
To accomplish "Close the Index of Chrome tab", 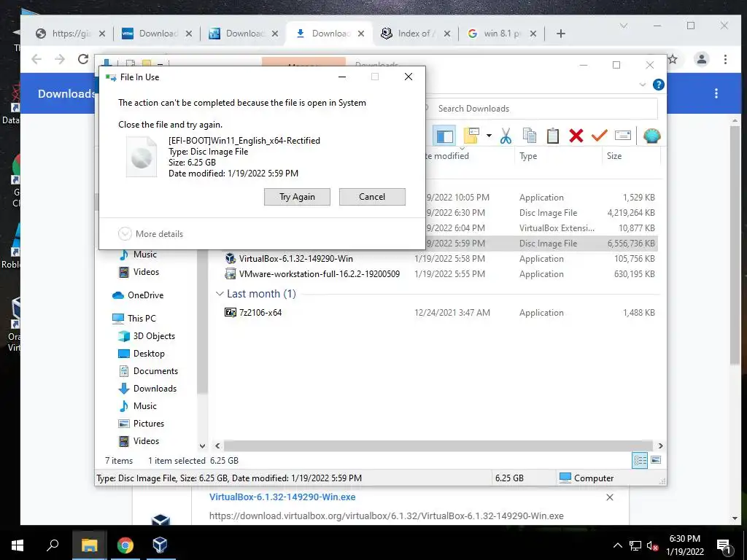I will [447, 34].
